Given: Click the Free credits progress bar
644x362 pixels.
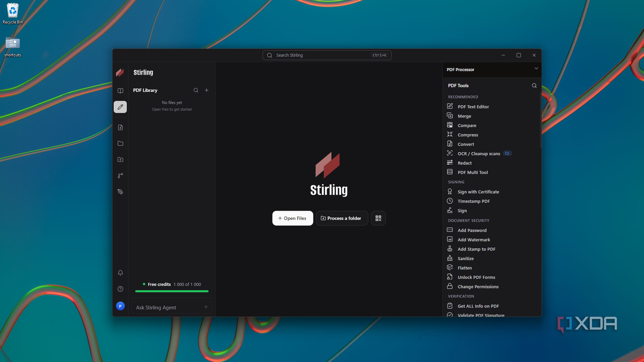Looking at the screenshot, I should click(x=172, y=291).
